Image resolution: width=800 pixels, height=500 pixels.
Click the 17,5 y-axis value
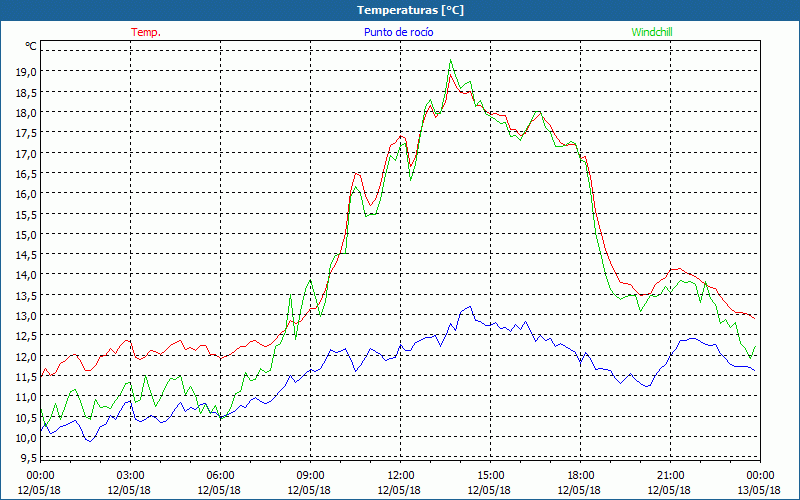pyautogui.click(x=26, y=133)
